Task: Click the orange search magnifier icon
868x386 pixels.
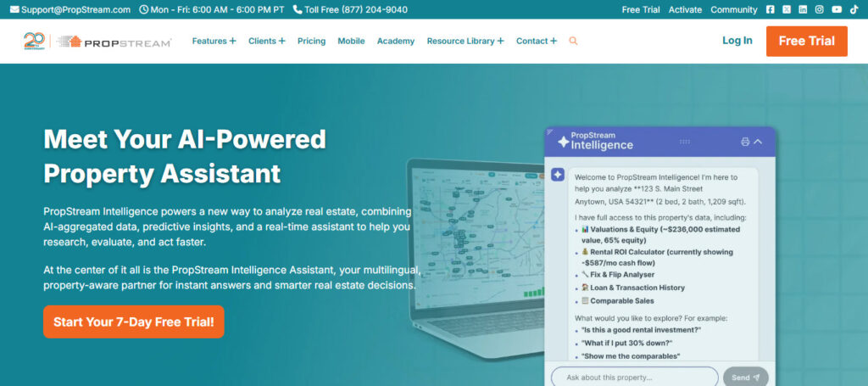Action: click(573, 41)
